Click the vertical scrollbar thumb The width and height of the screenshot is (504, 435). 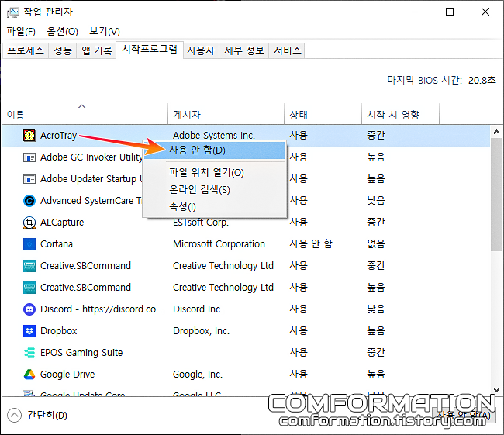[496, 195]
